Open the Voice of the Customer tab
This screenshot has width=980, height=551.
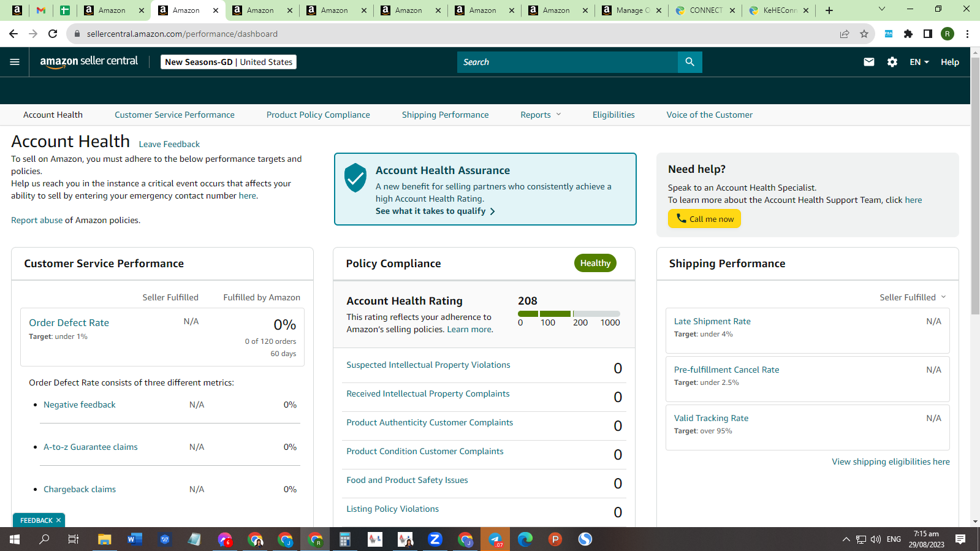710,115
